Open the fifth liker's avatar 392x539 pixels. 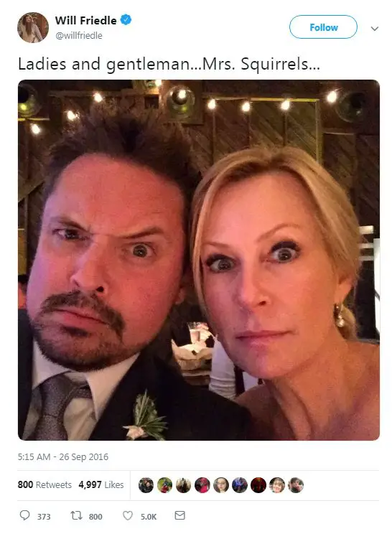pyautogui.click(x=220, y=485)
